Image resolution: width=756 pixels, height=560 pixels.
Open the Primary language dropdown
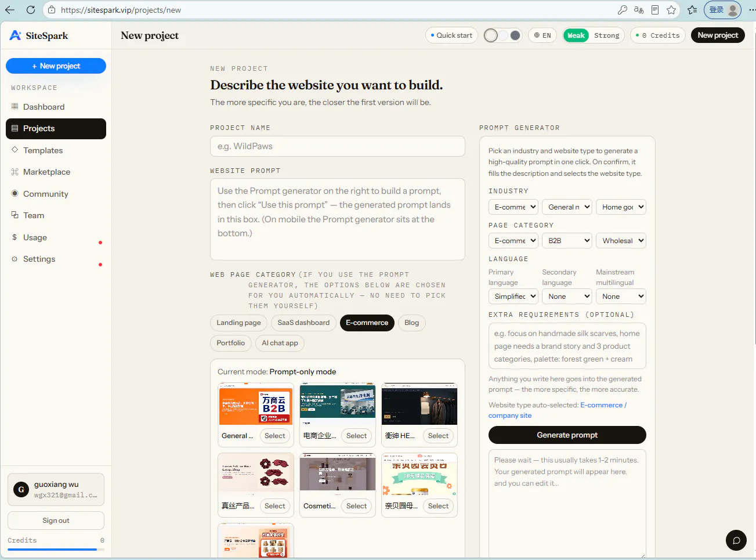513,297
